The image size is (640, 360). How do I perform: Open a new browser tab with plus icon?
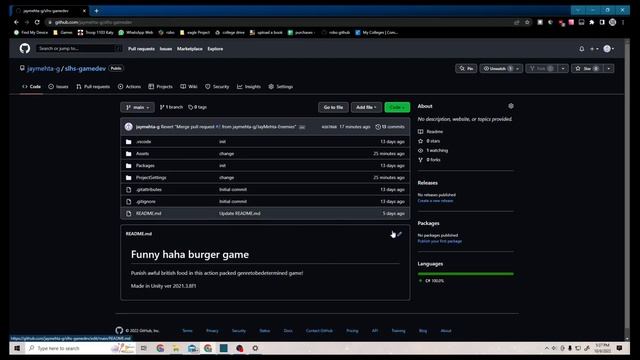coord(96,11)
